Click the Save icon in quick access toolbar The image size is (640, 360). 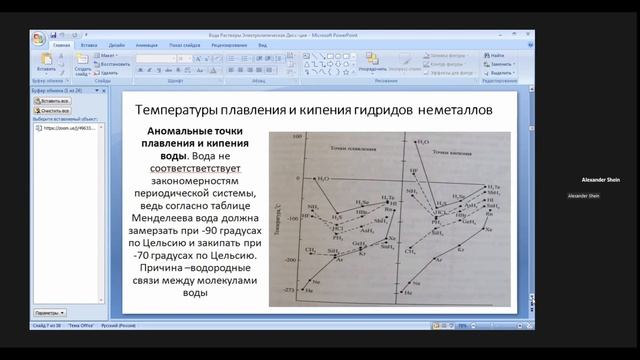(53, 36)
